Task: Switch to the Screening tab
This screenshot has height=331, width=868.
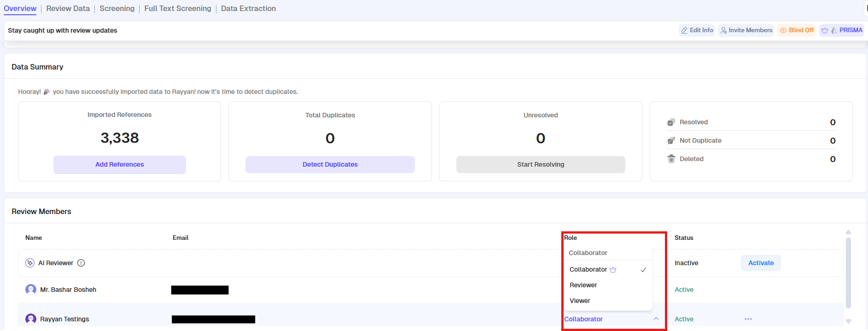Action: pyautogui.click(x=117, y=9)
